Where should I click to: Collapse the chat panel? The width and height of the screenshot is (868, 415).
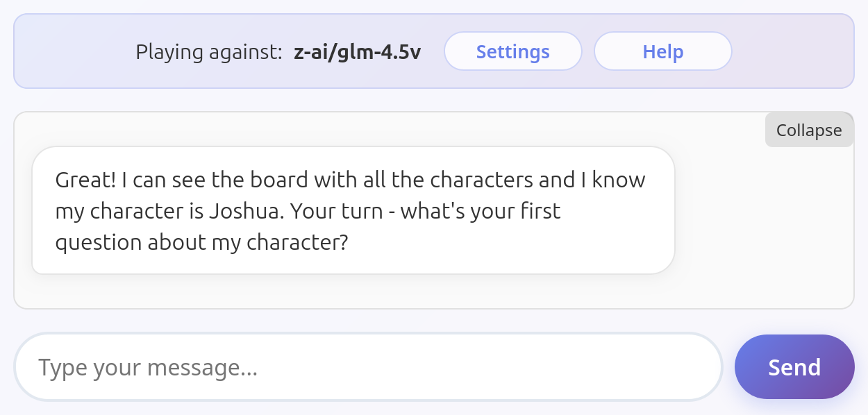[809, 130]
